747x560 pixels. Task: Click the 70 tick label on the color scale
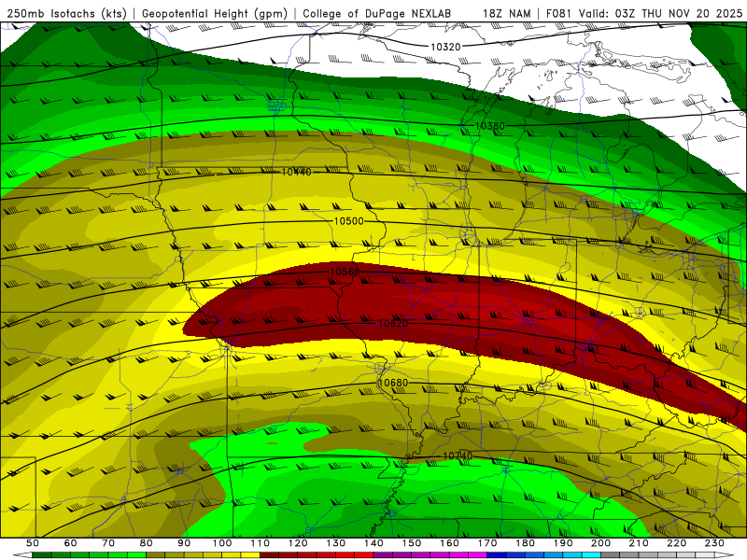pyautogui.click(x=108, y=543)
